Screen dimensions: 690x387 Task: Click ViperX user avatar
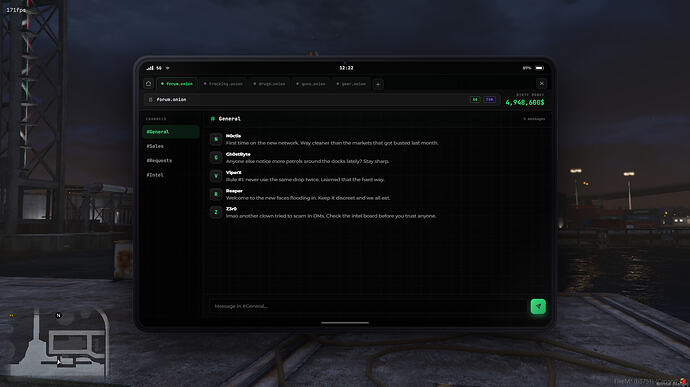click(x=216, y=176)
